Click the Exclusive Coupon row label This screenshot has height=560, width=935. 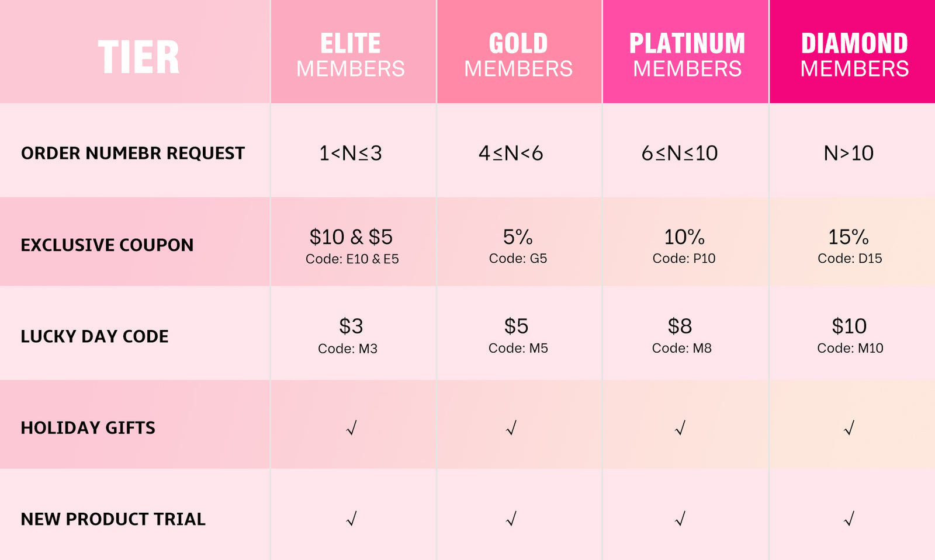click(107, 245)
